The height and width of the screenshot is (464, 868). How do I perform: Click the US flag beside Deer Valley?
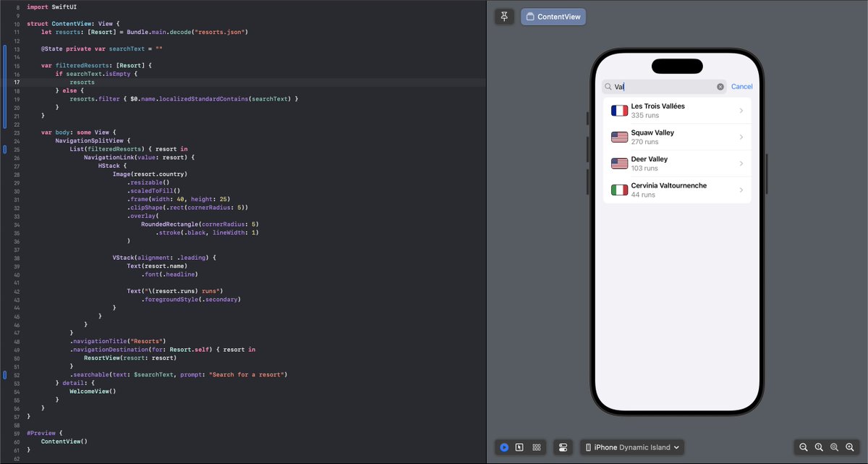(619, 164)
